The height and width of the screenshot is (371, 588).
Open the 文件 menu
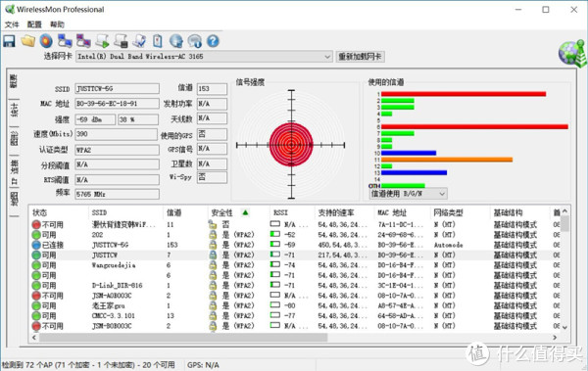pos(12,24)
